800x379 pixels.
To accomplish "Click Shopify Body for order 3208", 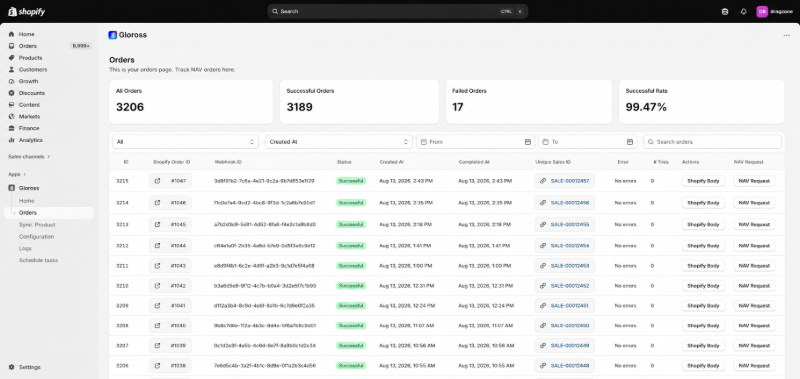I will tap(703, 325).
